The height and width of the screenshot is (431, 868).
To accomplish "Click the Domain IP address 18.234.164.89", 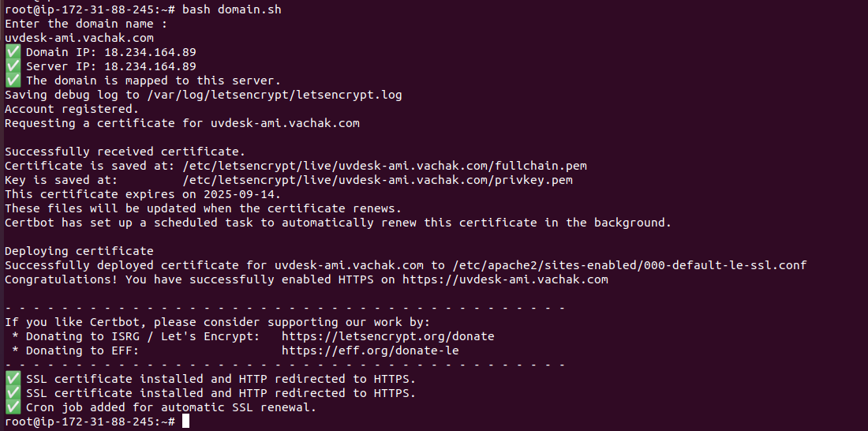I will pos(150,52).
